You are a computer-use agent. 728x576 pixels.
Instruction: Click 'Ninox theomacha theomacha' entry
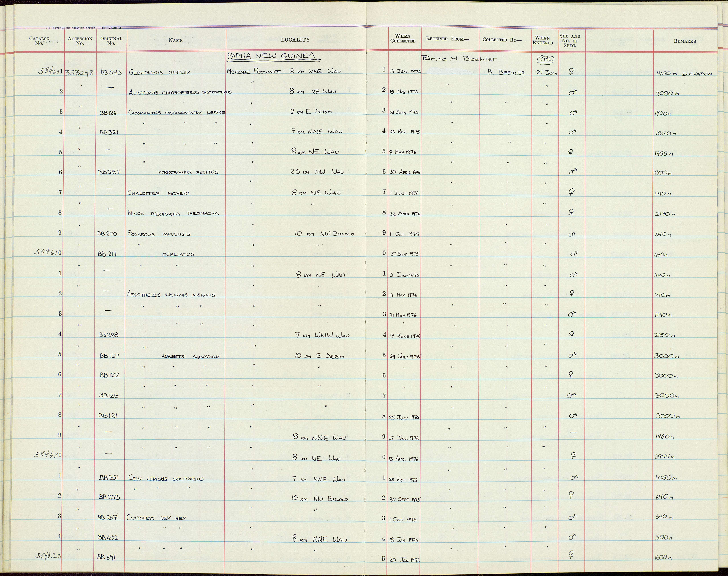[173, 213]
